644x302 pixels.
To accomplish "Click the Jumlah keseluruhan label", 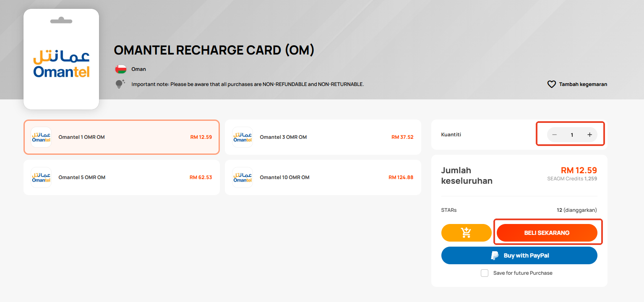I will pos(467,176).
